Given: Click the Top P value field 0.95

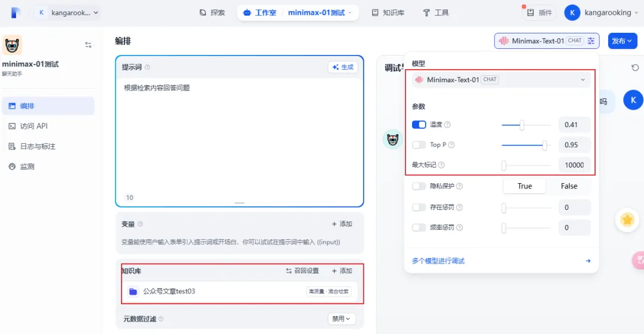Looking at the screenshot, I should point(575,144).
